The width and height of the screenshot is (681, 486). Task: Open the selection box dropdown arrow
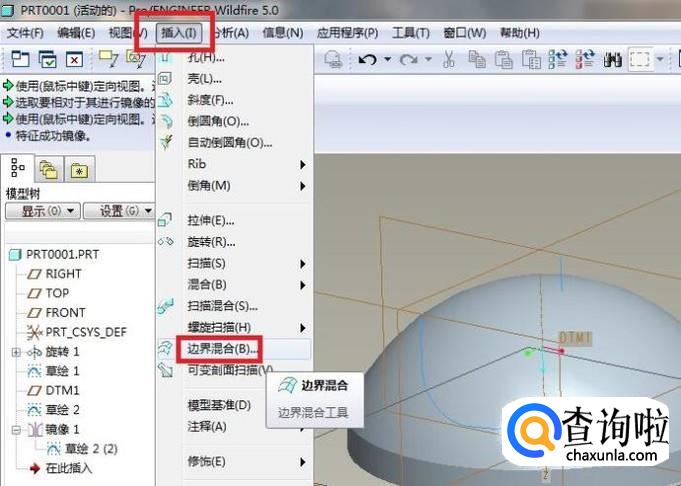[660, 59]
